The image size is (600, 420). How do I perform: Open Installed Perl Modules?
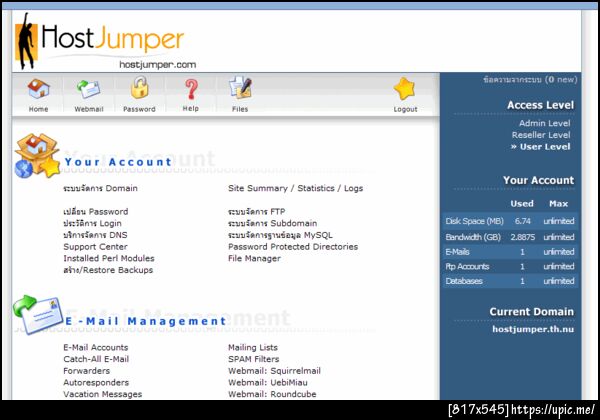coord(109,258)
